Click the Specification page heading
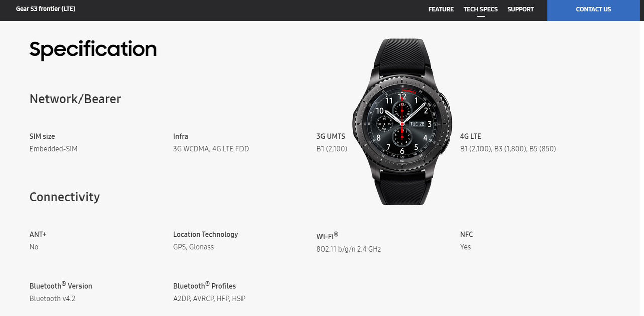Image resolution: width=644 pixels, height=316 pixels. point(93,49)
